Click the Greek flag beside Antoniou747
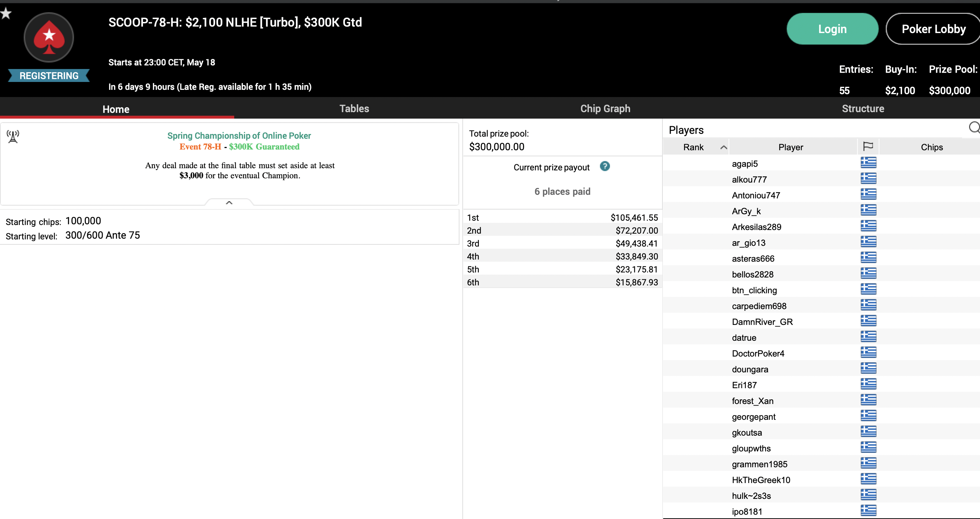The width and height of the screenshot is (980, 519). [868, 194]
